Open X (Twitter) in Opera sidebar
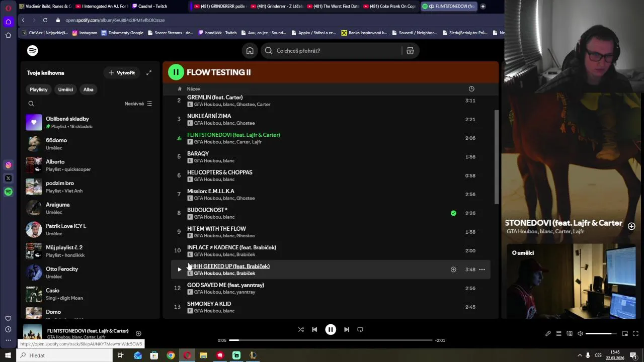 [8, 178]
